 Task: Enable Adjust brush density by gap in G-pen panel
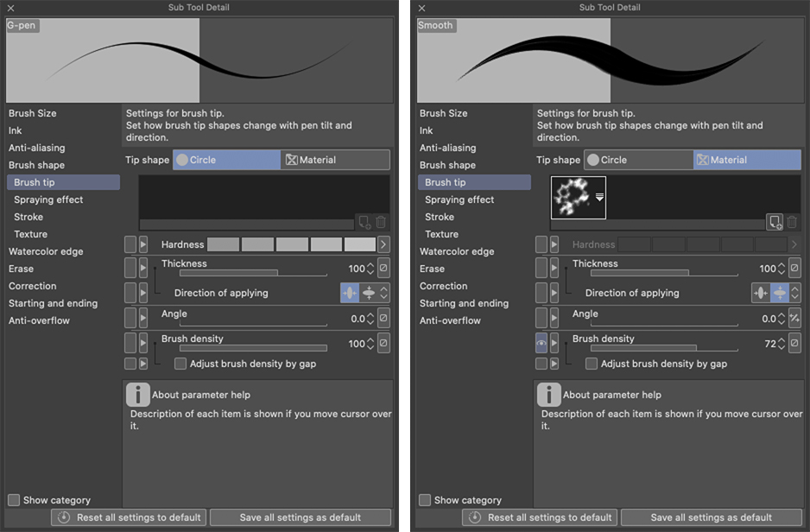point(180,364)
